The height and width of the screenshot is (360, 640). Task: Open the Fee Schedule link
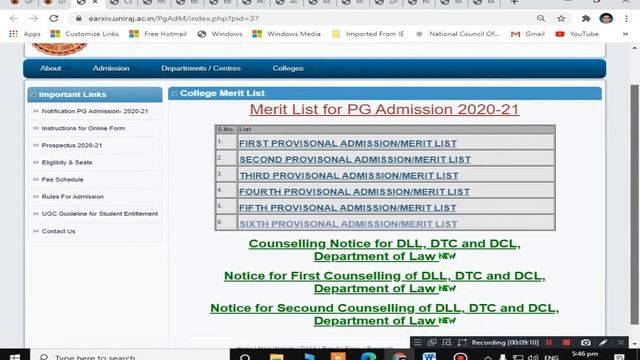tap(62, 180)
